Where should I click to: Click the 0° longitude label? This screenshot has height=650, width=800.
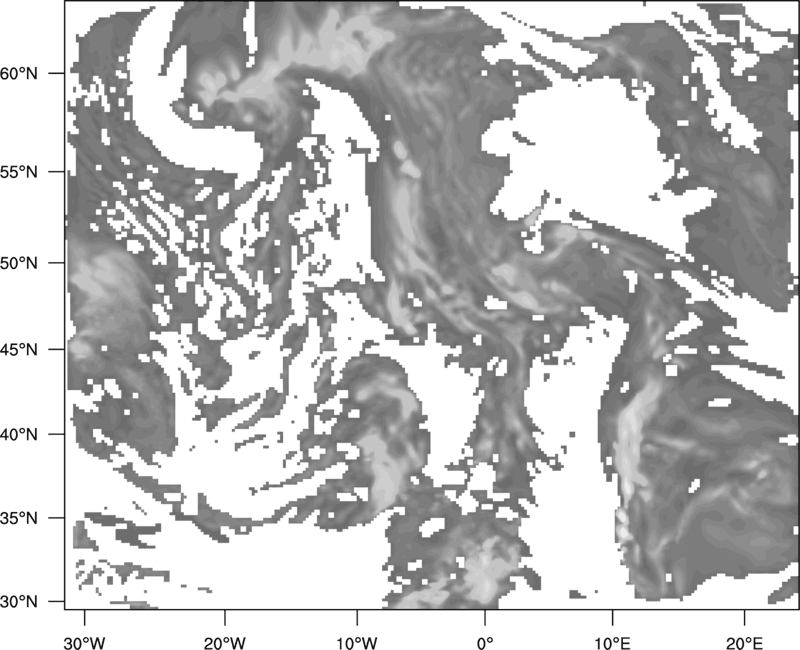click(484, 643)
